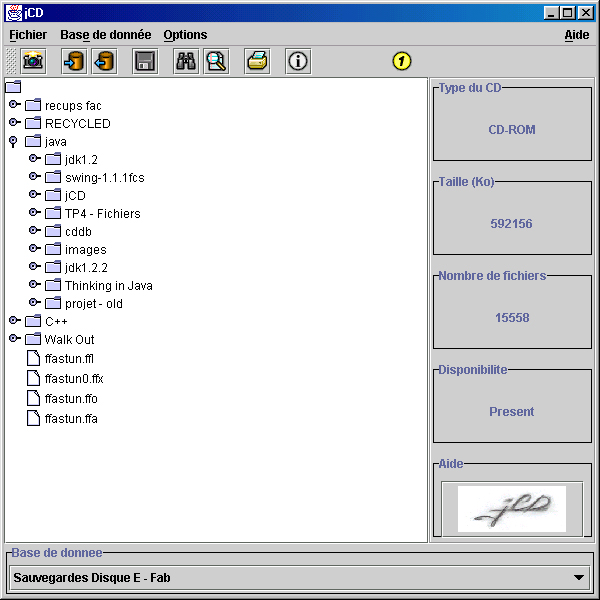
Task: Open the Base de donnee dropdown
Action: (579, 578)
